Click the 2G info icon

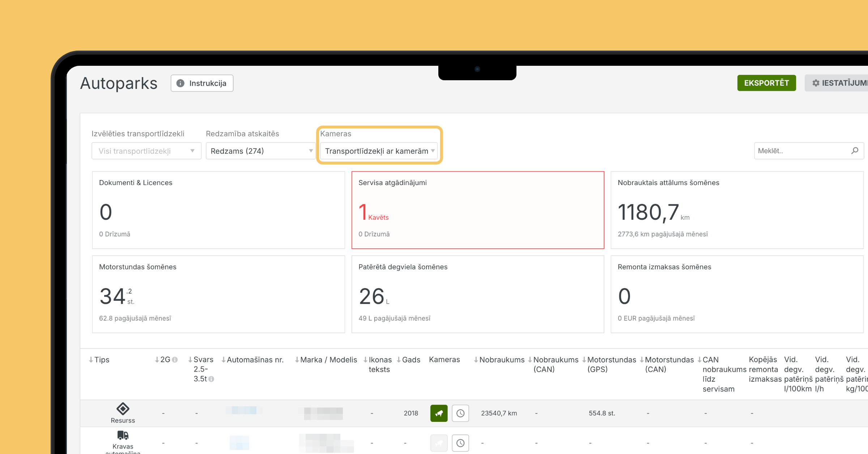175,360
